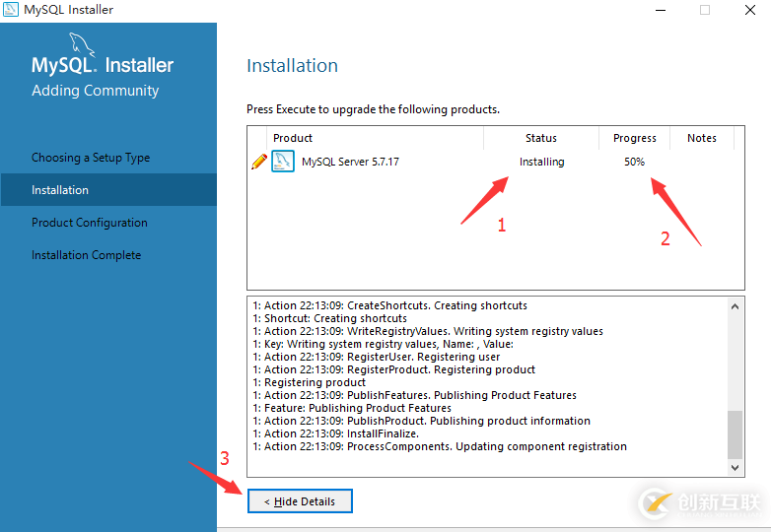Viewport: 771px width, 532px height.
Task: Click the dolphin logo in the sidebar
Action: click(82, 44)
